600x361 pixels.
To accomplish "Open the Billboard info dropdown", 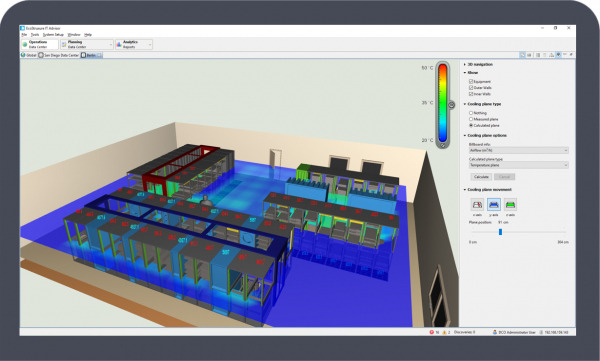I will tap(518, 150).
